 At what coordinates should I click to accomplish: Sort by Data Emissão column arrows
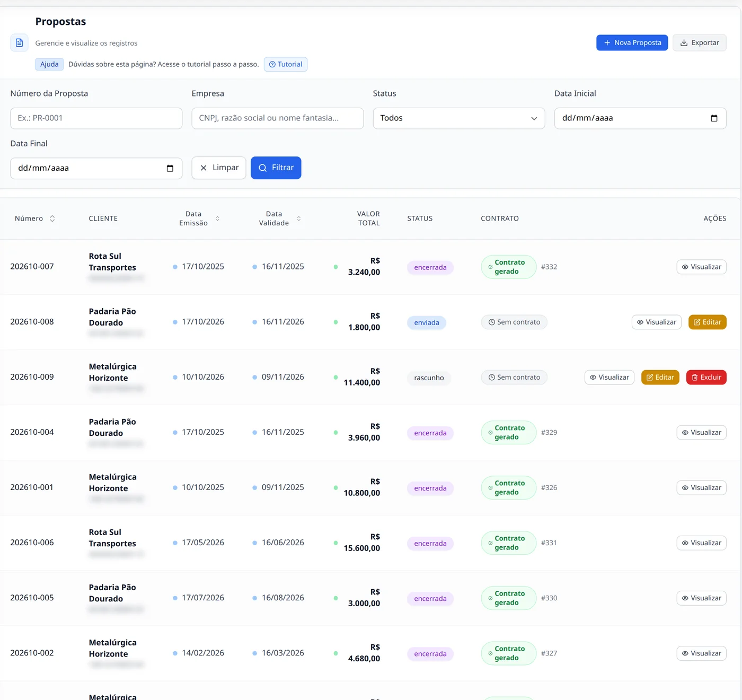pyautogui.click(x=217, y=218)
